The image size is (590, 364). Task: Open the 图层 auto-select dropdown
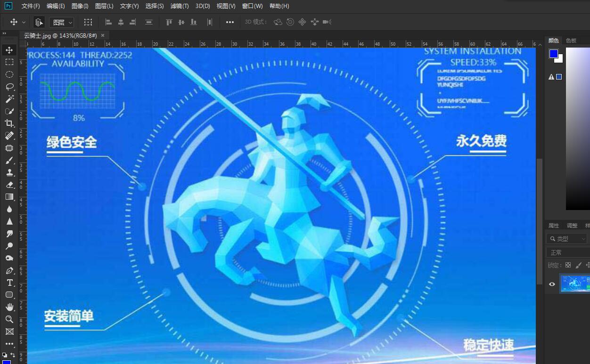coord(62,22)
